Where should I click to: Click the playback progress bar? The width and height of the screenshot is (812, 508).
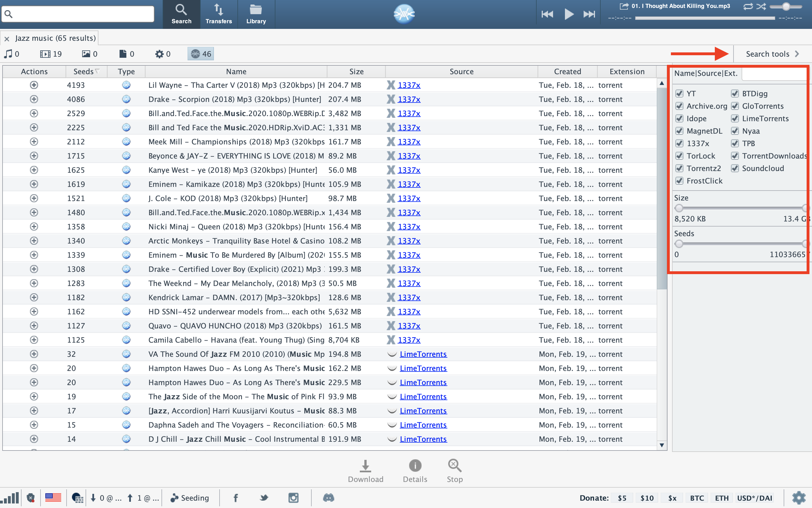pyautogui.click(x=705, y=18)
